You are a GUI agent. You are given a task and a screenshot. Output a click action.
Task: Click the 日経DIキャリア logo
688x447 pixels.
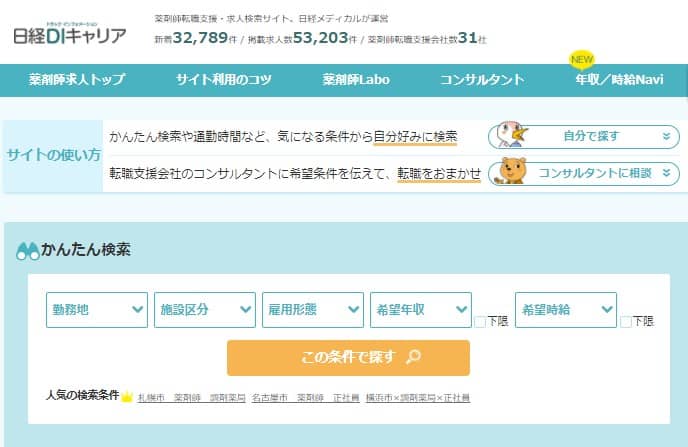(x=70, y=34)
